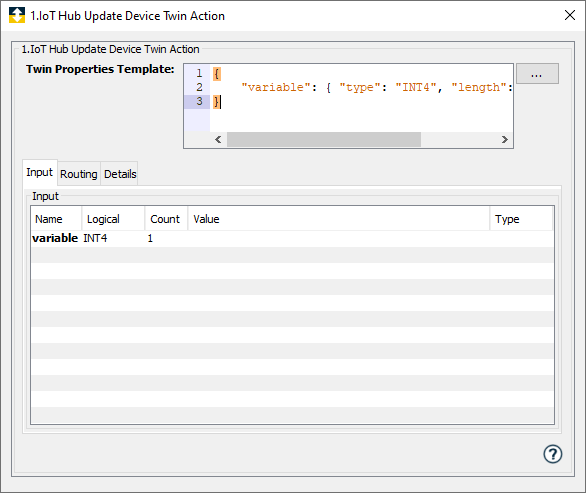Switch to the Input tab
The width and height of the screenshot is (586, 493).
(40, 172)
